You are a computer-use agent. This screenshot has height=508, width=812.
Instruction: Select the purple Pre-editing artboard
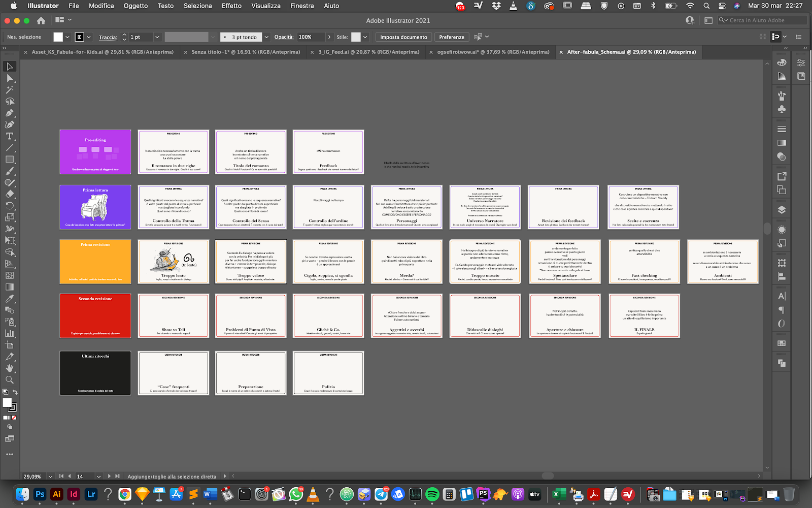95,152
